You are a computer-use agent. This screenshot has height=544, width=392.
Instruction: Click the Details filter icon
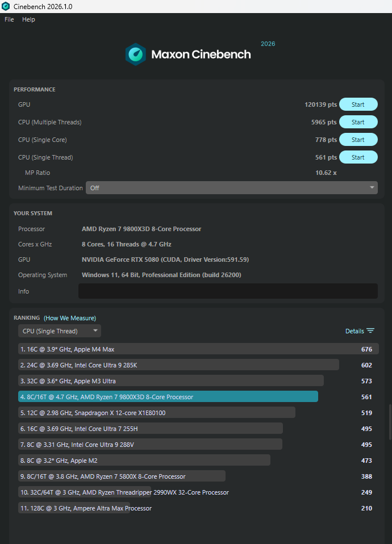point(370,331)
